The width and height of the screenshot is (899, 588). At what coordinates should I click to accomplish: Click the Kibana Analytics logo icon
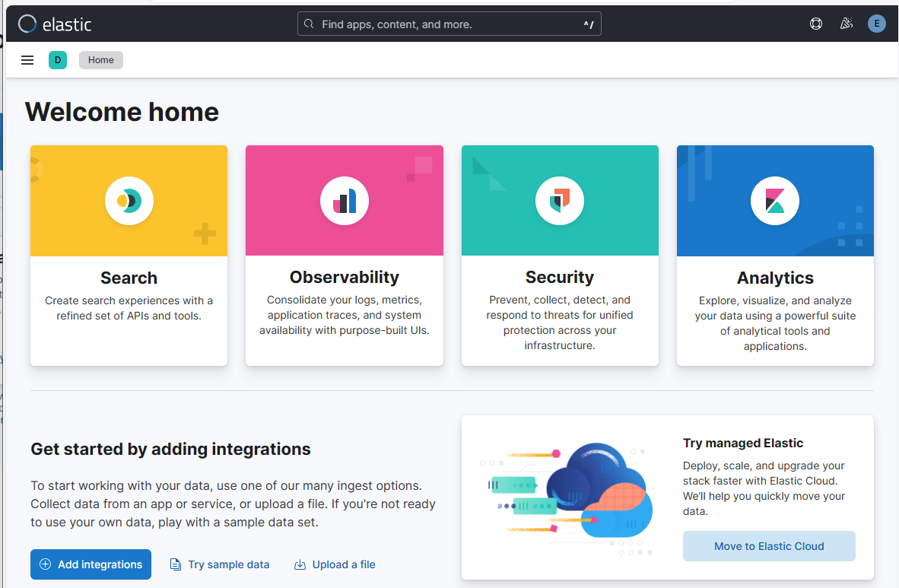775,201
